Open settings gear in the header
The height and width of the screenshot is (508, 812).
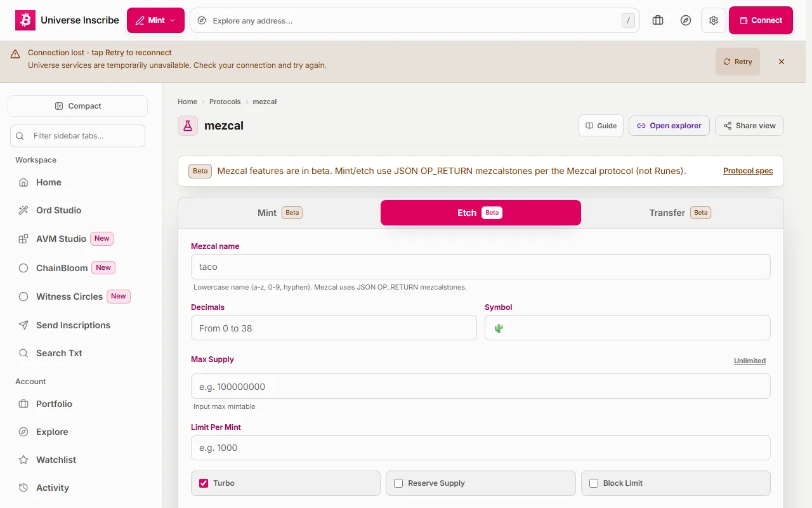pos(714,20)
